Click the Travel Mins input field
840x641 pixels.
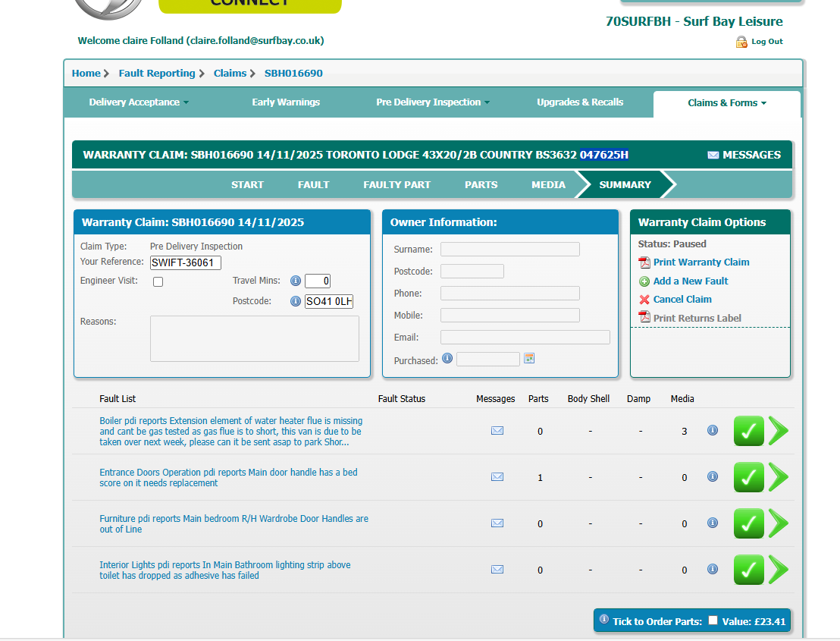click(318, 281)
